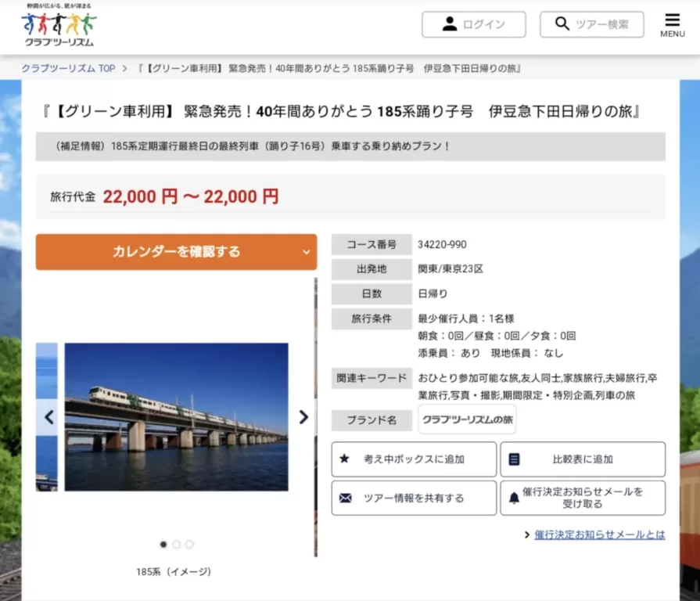Click the arrow before 催行決定お知らせメールとは
700x601 pixels.
(x=527, y=534)
